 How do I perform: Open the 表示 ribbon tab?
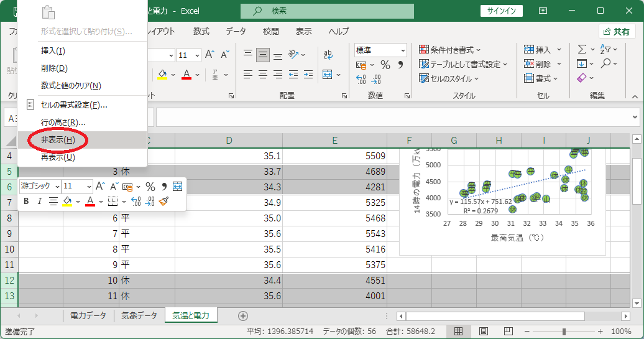pyautogui.click(x=303, y=31)
